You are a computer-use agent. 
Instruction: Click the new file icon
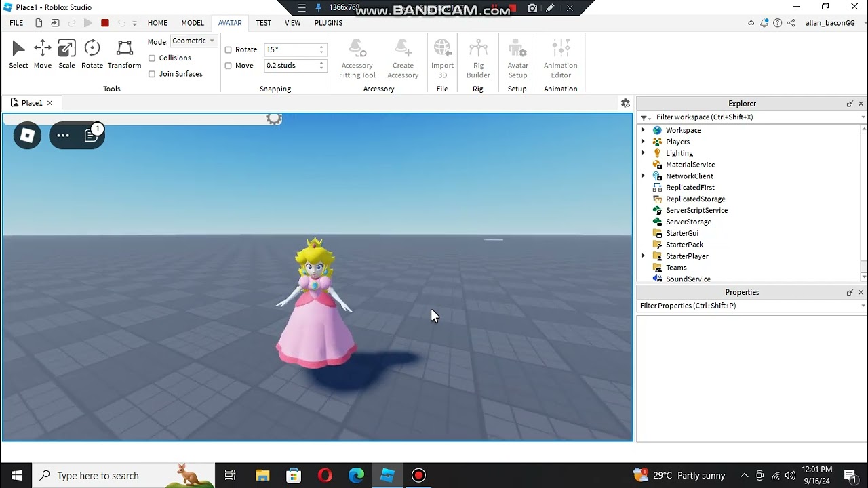39,23
